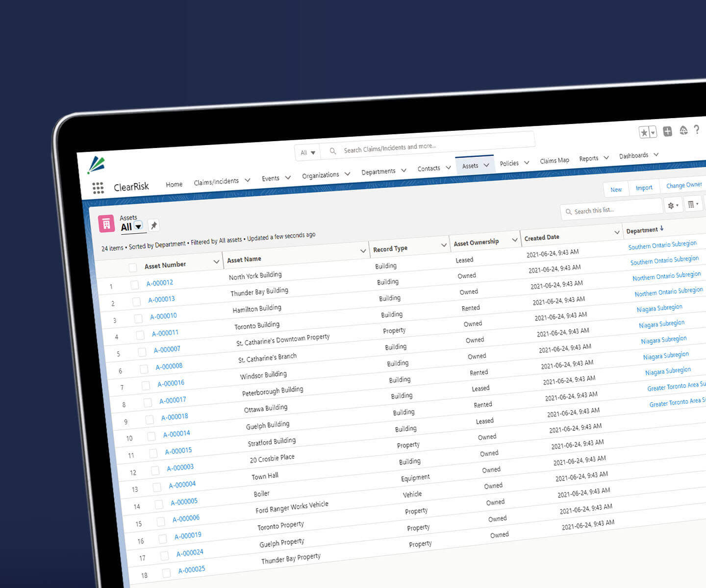The width and height of the screenshot is (706, 588).
Task: Click the Salesforce setup trailhead icon
Action: pyautogui.click(x=683, y=130)
